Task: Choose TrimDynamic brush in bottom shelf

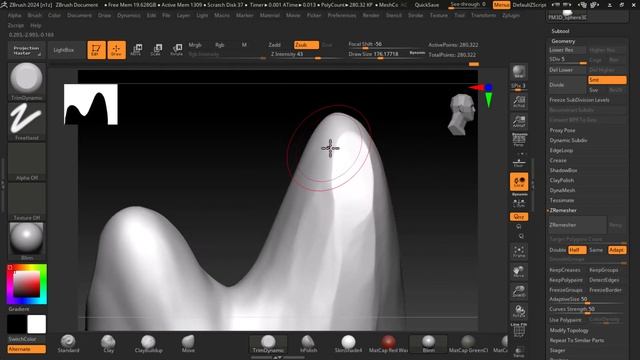Action: click(x=268, y=344)
